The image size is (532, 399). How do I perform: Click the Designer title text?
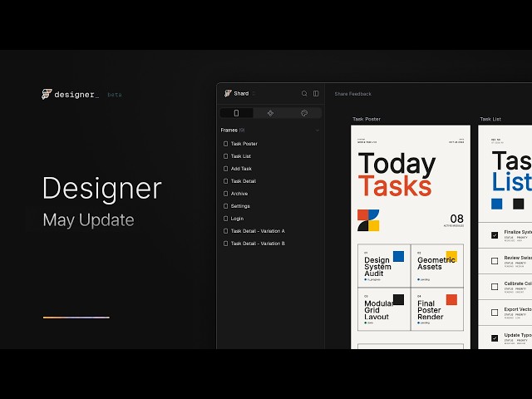101,189
